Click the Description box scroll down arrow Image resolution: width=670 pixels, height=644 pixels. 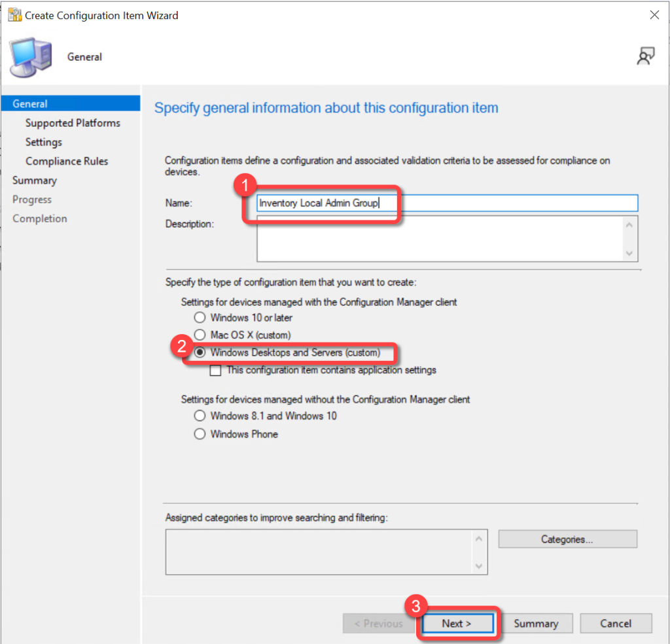click(x=629, y=253)
